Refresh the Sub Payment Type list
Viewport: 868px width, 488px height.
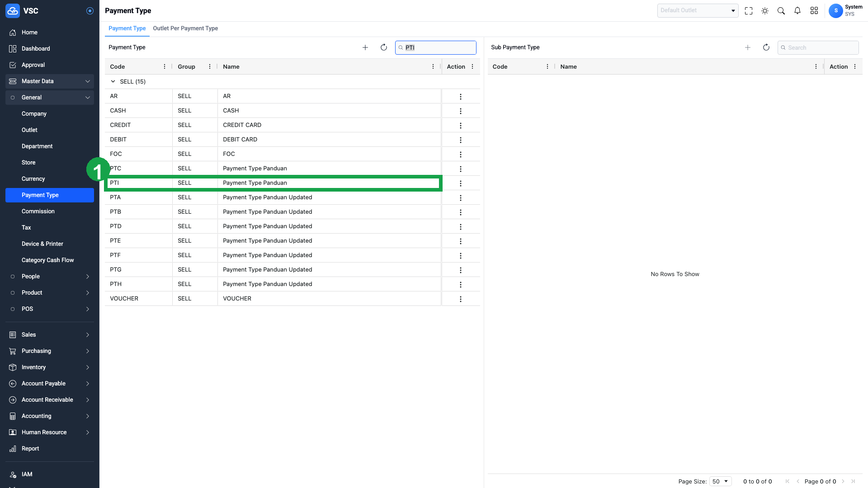point(766,47)
